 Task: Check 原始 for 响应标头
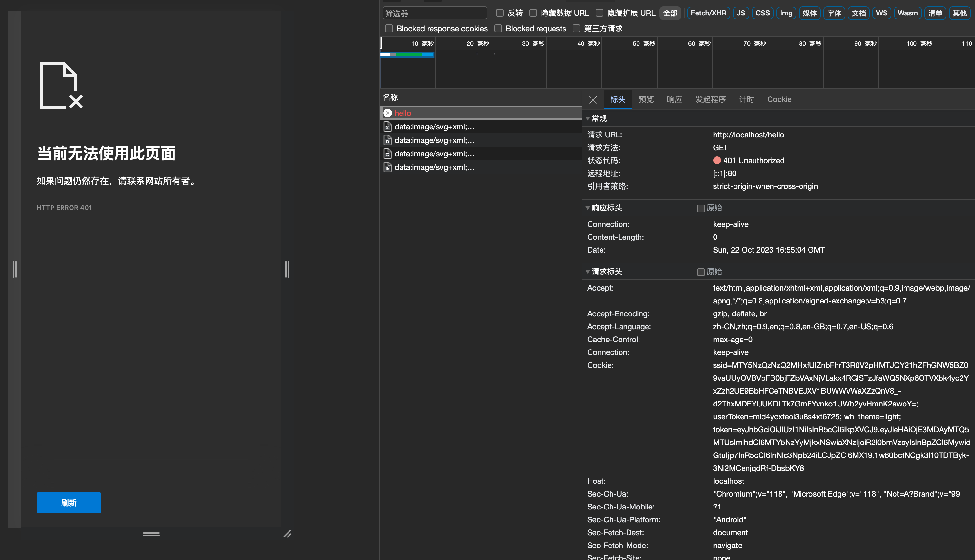701,208
